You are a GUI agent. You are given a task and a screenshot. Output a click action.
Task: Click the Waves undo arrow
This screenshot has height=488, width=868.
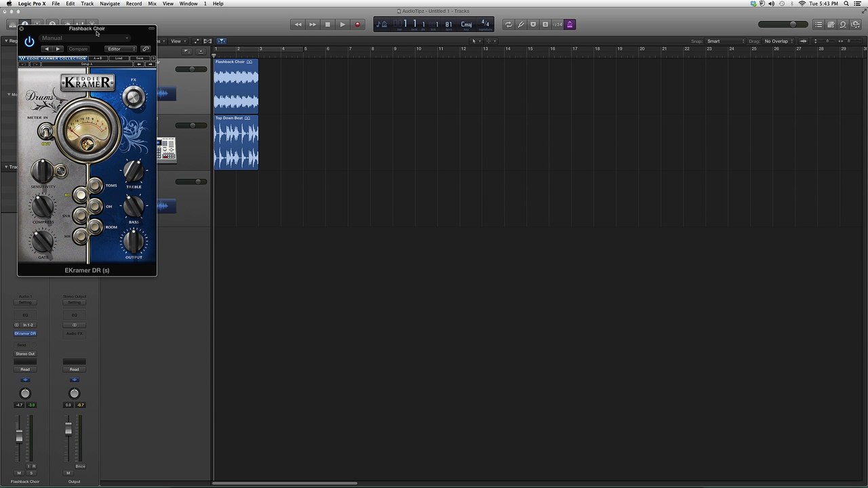22,64
